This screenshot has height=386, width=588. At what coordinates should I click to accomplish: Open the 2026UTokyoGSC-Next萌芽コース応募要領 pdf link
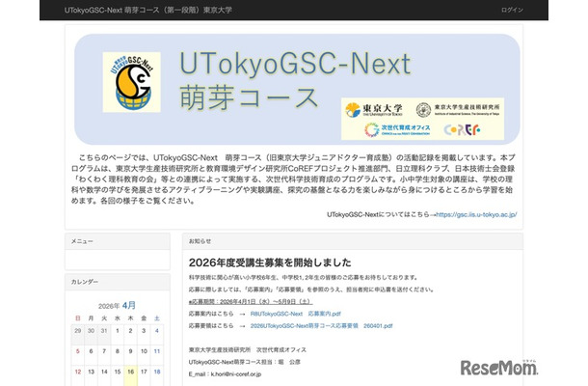(321, 326)
